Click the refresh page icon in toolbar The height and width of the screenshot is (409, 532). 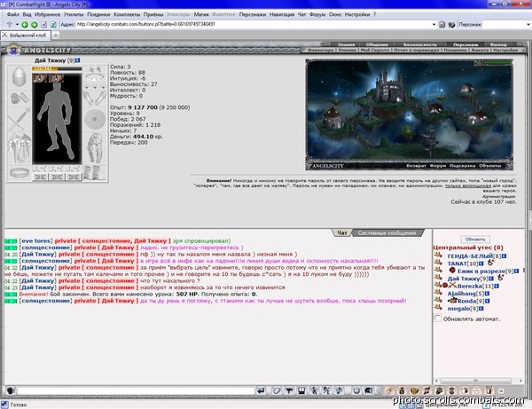click(x=53, y=25)
